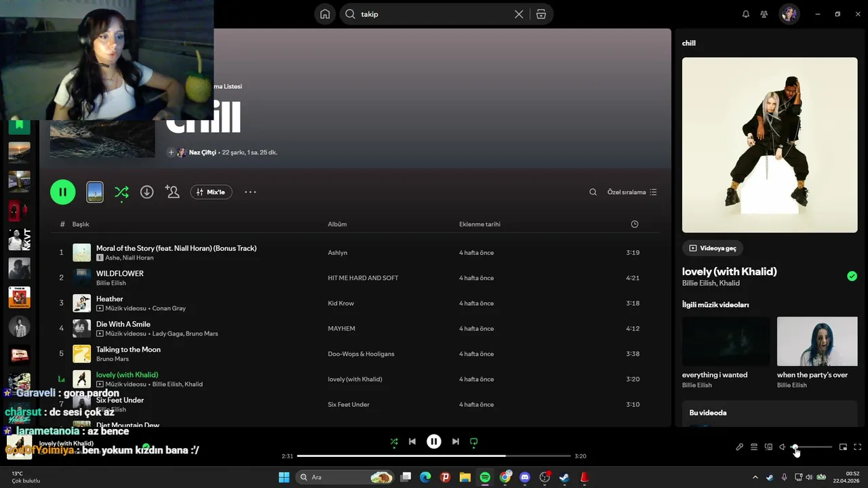Select Die With A Smile track

(123, 324)
